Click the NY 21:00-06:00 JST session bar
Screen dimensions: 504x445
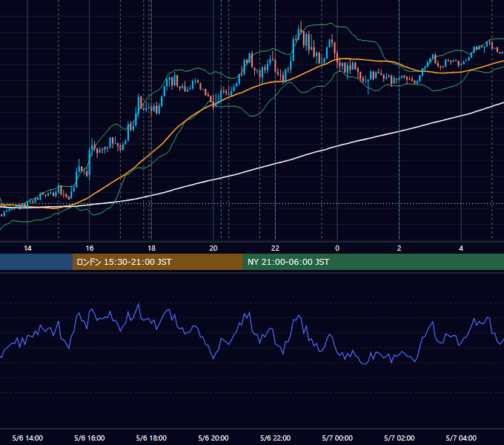(x=373, y=262)
